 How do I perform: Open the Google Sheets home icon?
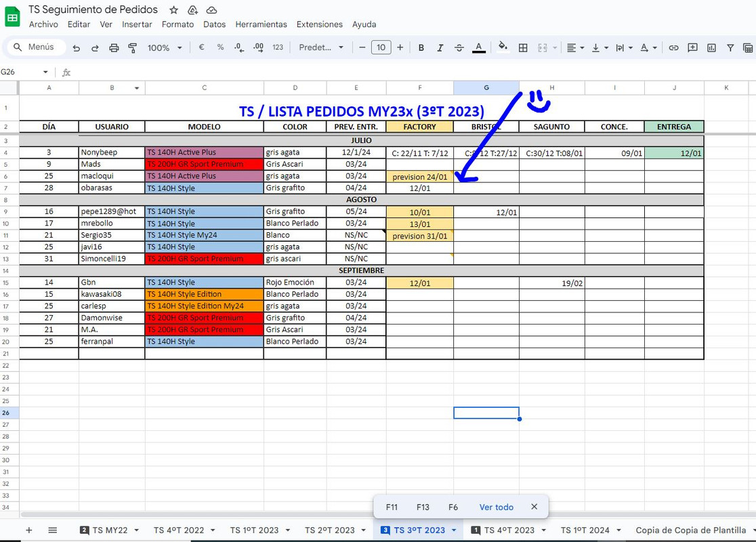(12, 16)
